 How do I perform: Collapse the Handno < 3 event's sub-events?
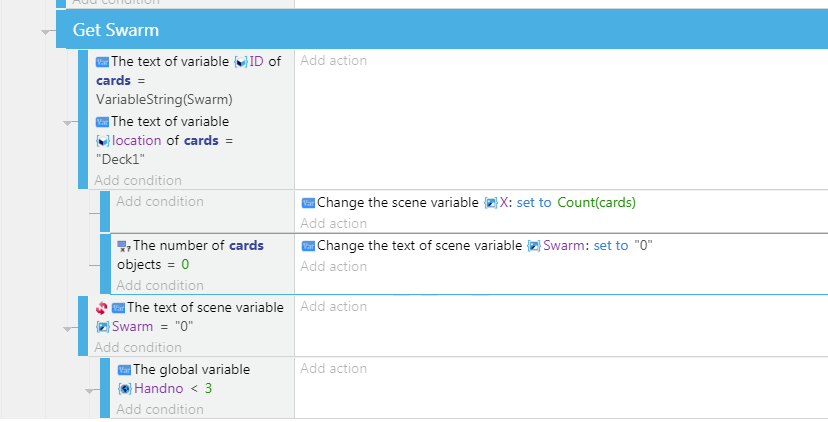[x=91, y=390]
